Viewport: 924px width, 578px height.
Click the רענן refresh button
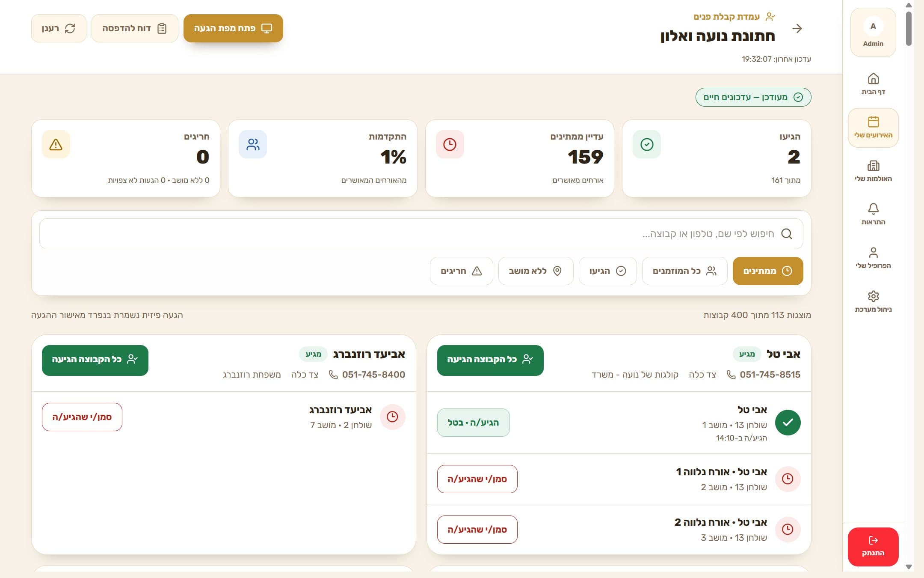(59, 28)
